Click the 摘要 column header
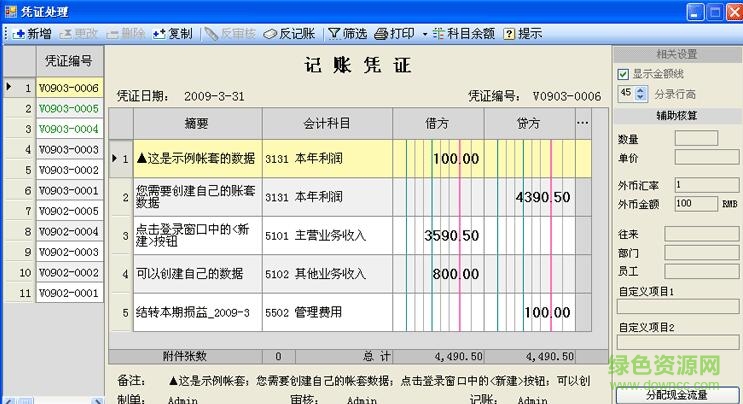Image resolution: width=743 pixels, height=404 pixels. [198, 124]
